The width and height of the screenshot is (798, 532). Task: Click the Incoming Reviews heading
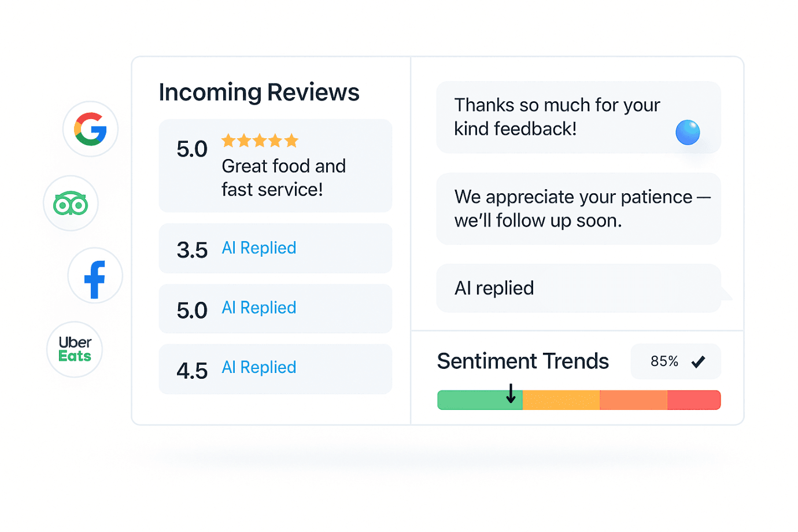pyautogui.click(x=259, y=93)
